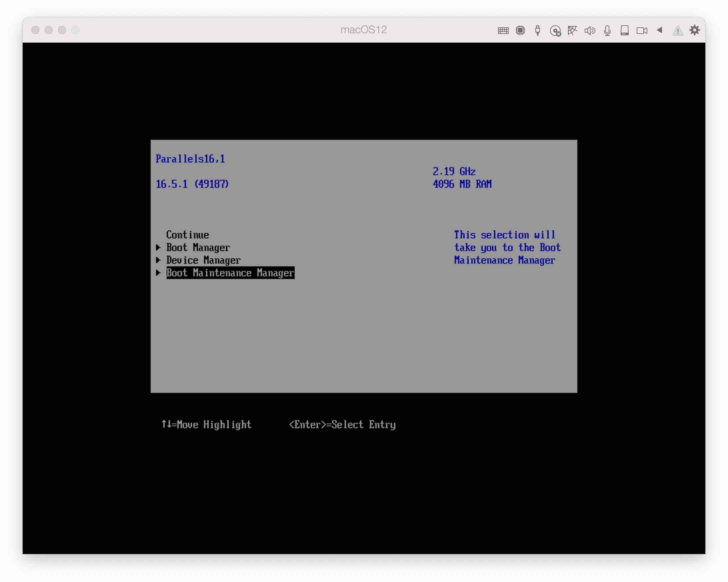Select the Device Manager entry
The image size is (728, 582).
click(203, 260)
